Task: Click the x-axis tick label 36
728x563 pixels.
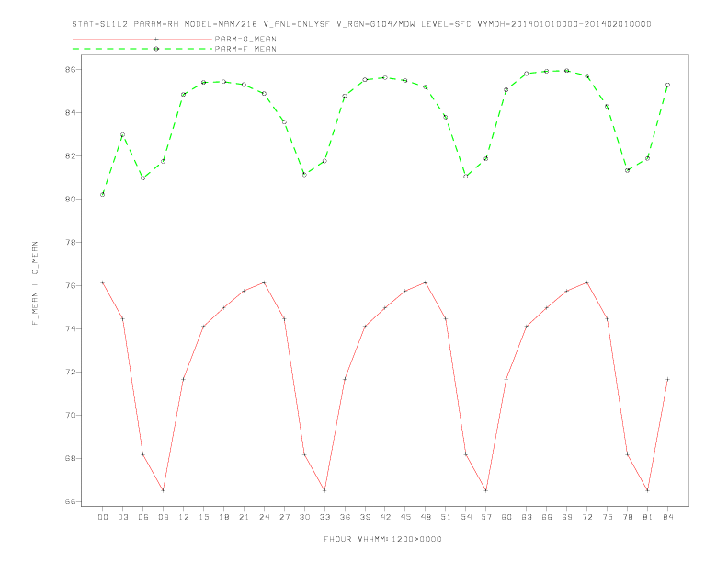Action: pyautogui.click(x=345, y=517)
